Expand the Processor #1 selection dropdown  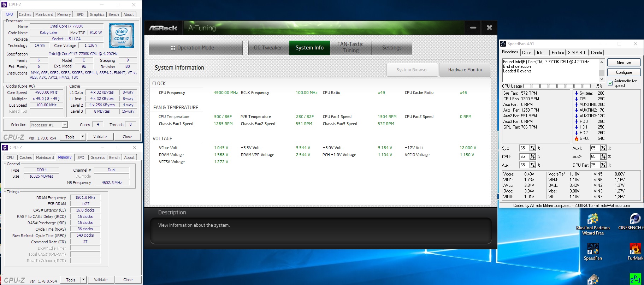coord(65,125)
